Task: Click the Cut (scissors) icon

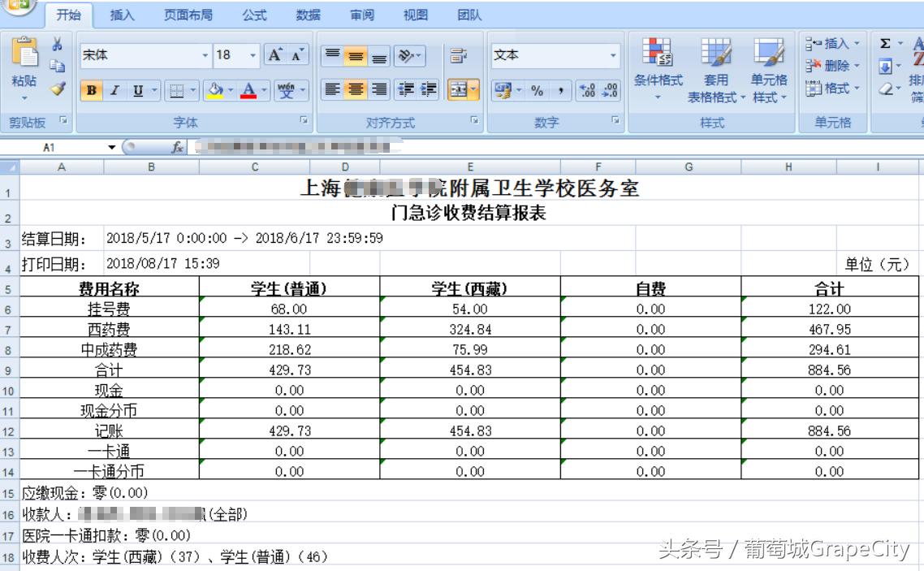Action: point(55,41)
